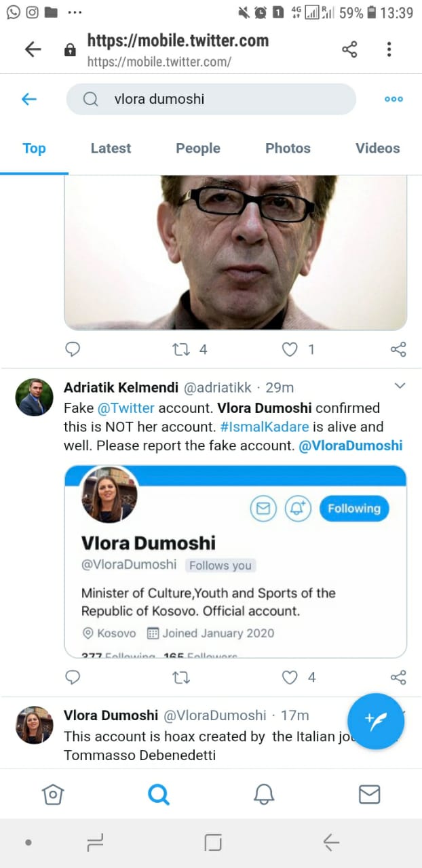Image resolution: width=422 pixels, height=868 pixels.
Task: Open the @VloraDumoshi mention link
Action: pyautogui.click(x=350, y=446)
